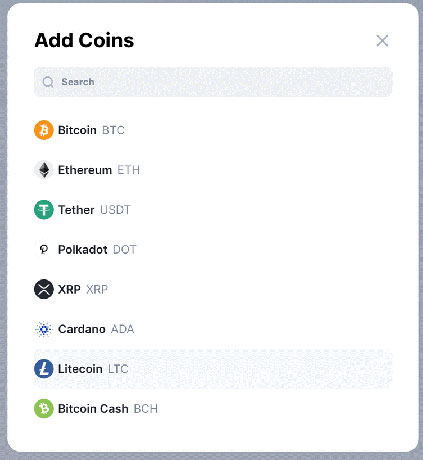Select Ethereum ETH from the coin list
This screenshot has width=423, height=460.
pyautogui.click(x=213, y=170)
